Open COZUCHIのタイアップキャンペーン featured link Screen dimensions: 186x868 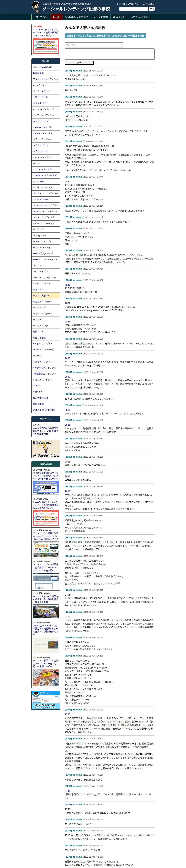click(46, 33)
